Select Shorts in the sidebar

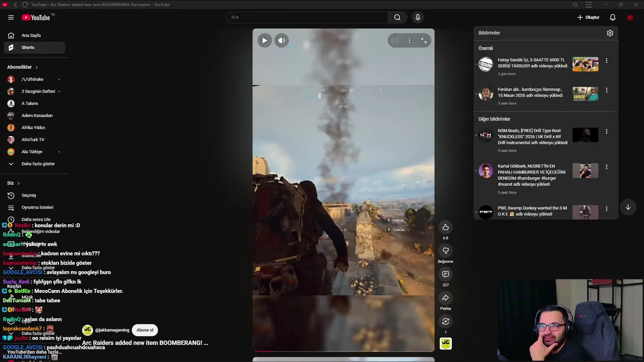click(x=34, y=47)
